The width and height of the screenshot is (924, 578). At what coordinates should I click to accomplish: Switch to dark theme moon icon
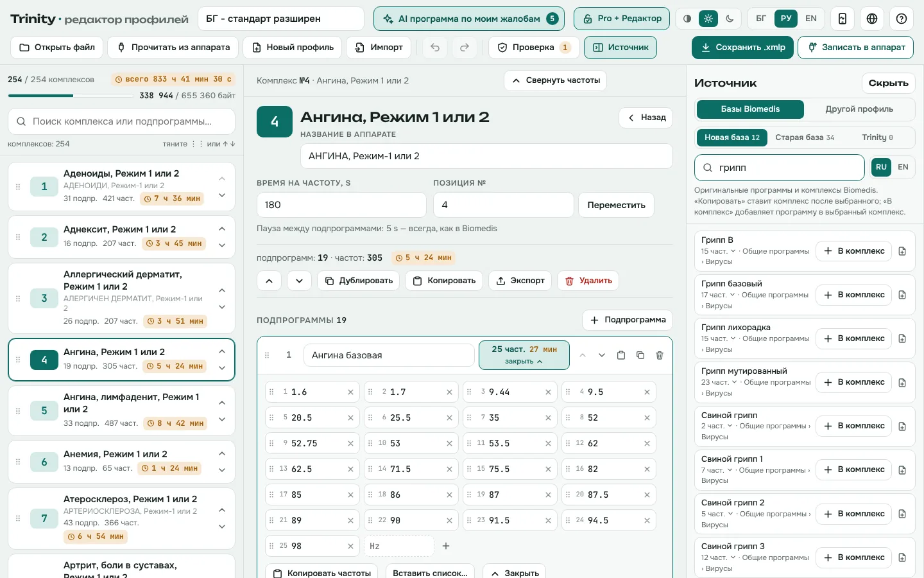point(730,19)
